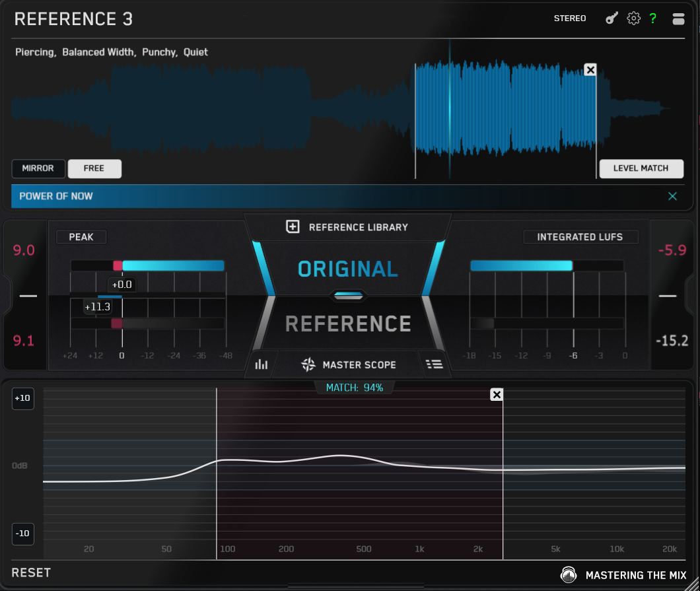Click the 1k frequency label
700x591 pixels.
pyautogui.click(x=419, y=549)
